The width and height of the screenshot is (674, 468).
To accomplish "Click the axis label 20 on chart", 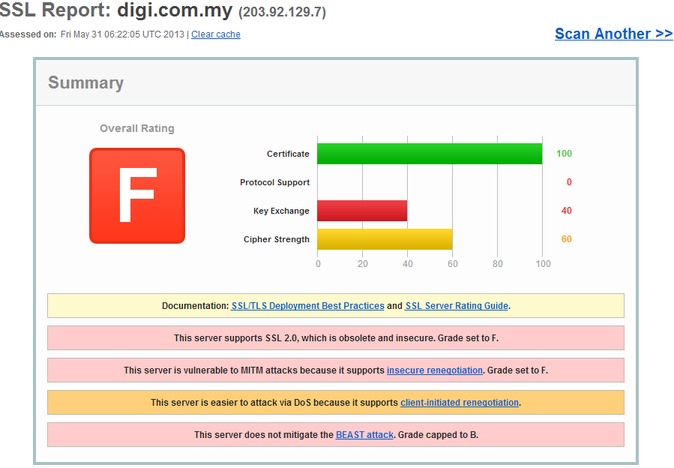I will [362, 263].
